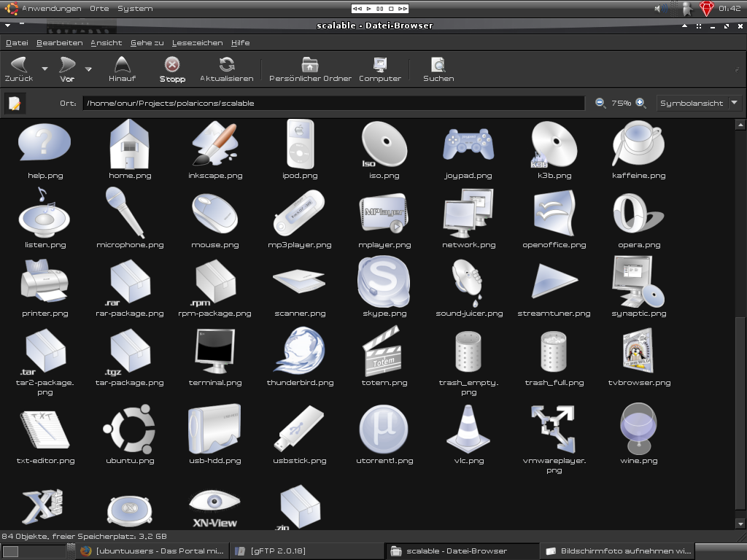Toggle the location bar edit button
The height and width of the screenshot is (560, 747).
pyautogui.click(x=15, y=104)
